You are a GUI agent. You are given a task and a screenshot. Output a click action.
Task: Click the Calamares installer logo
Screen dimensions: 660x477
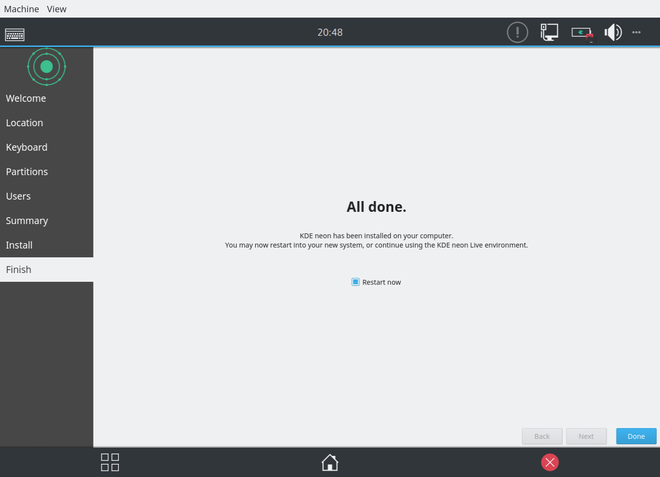tap(46, 67)
